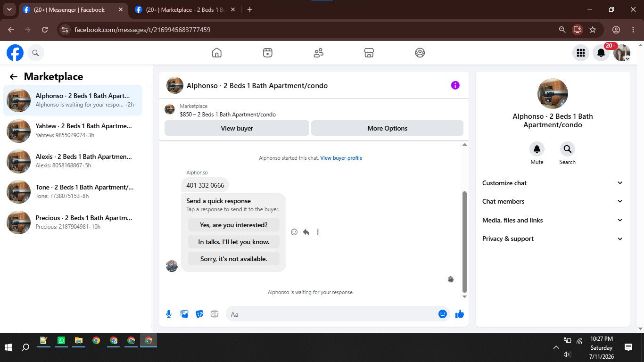Click the Facebook logo
The width and height of the screenshot is (644, 362).
click(x=15, y=53)
